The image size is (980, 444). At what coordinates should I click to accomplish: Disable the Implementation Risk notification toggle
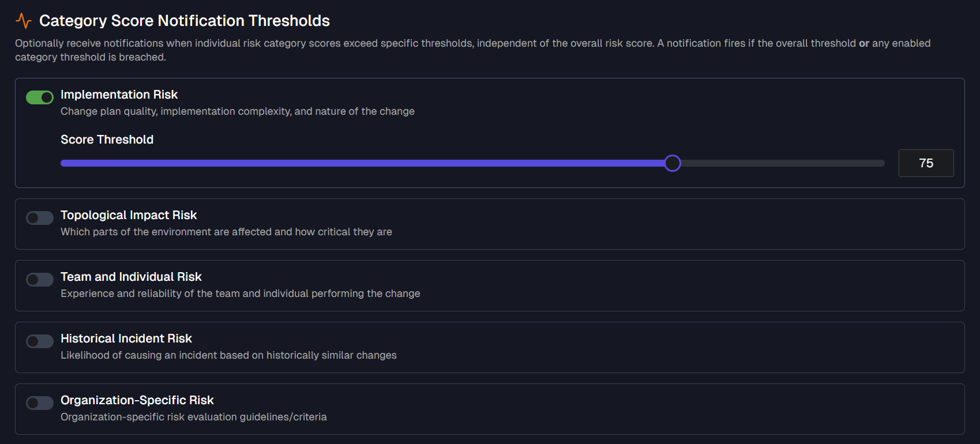[x=39, y=97]
